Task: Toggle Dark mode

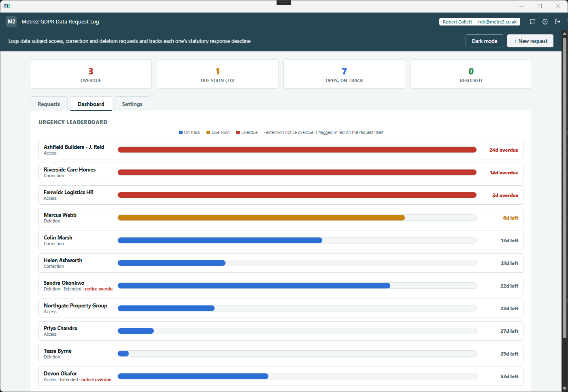Action: click(484, 41)
